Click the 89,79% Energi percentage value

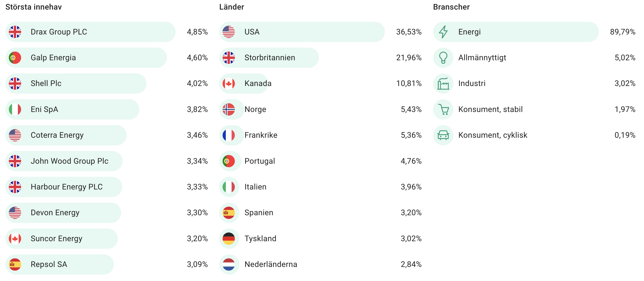[622, 32]
